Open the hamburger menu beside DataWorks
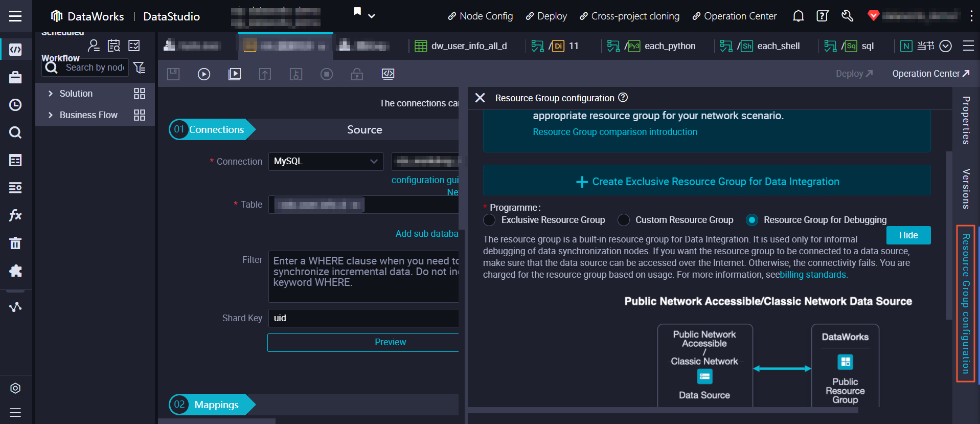The width and height of the screenshot is (980, 424). [15, 16]
